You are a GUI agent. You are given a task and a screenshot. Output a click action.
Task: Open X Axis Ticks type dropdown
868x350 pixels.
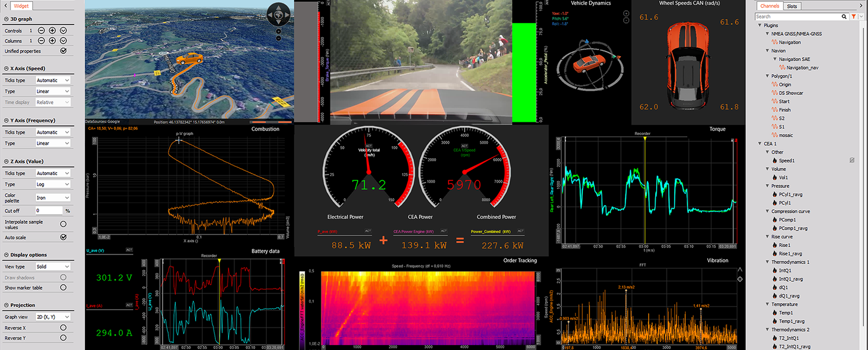pyautogui.click(x=53, y=81)
